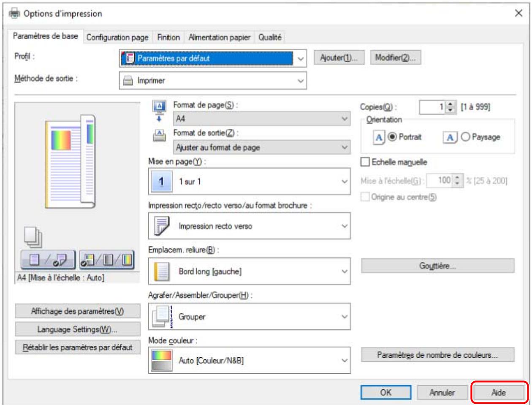Click Affichage des paramètres button

point(78,311)
